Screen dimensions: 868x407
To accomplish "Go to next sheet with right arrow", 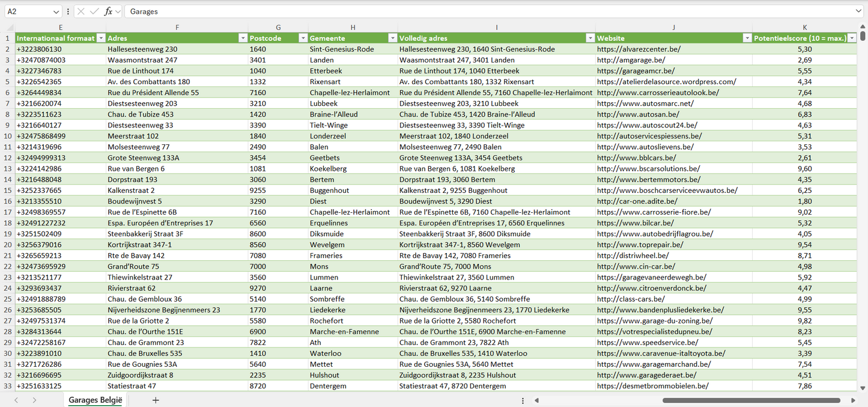I will pyautogui.click(x=34, y=400).
